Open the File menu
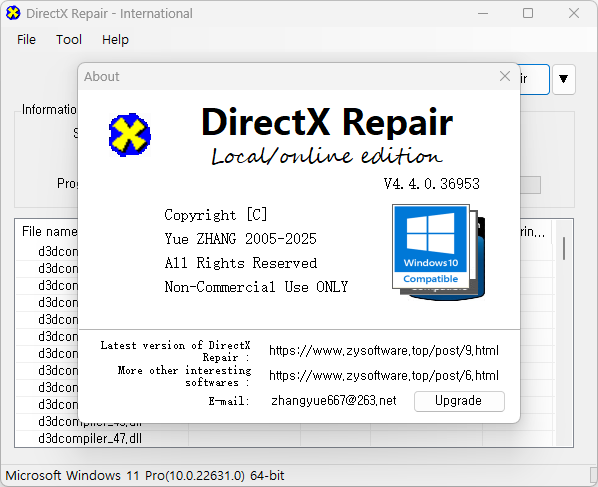 (x=26, y=39)
